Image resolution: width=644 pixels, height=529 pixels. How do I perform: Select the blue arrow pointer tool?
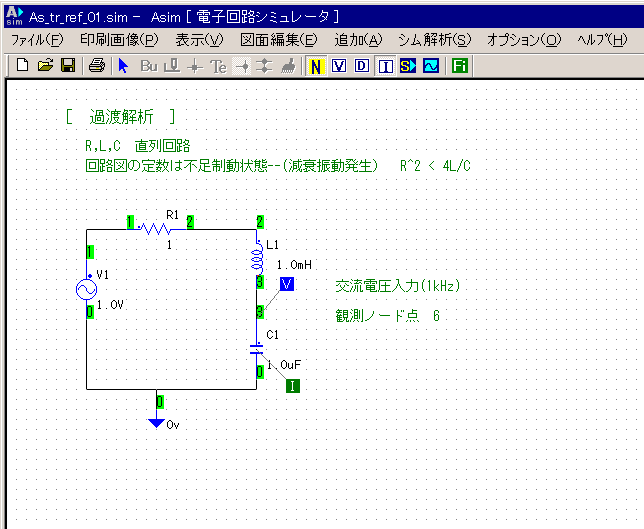pos(123,66)
